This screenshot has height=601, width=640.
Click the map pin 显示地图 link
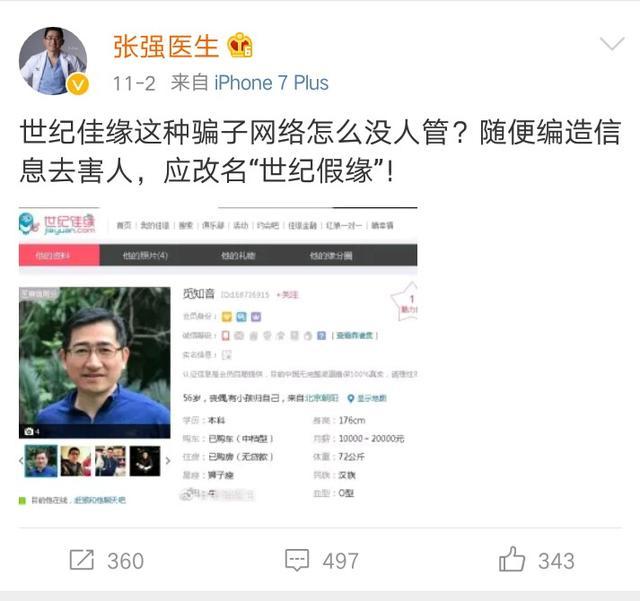click(367, 398)
